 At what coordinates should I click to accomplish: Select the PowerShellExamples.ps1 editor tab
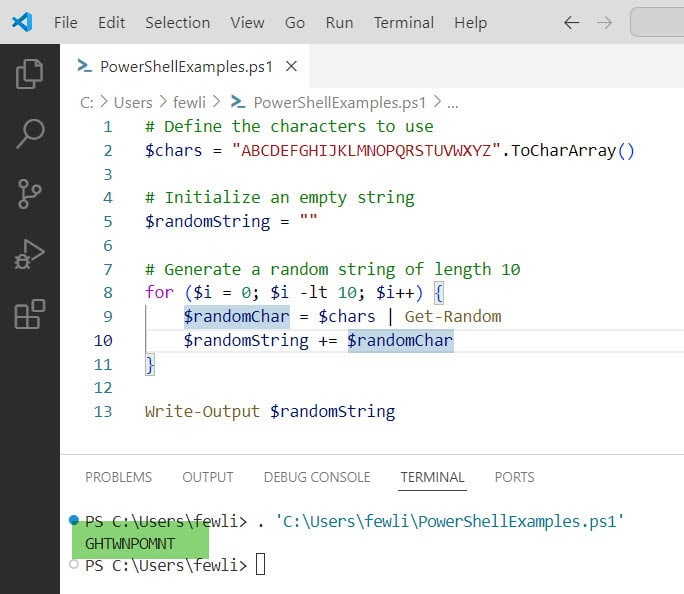[185, 66]
